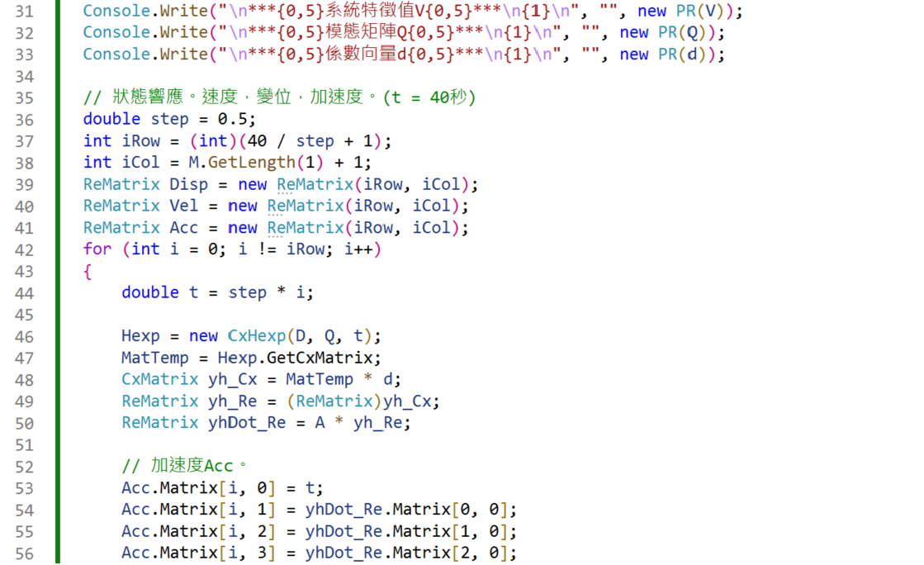
Task: Click 'yh_Cx' variable on line 48
Action: 231,379
